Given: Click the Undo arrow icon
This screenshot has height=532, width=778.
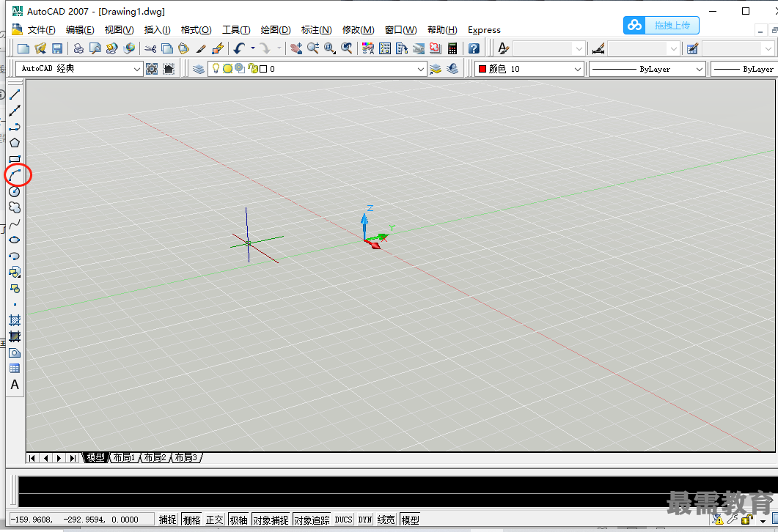Looking at the screenshot, I should (240, 48).
